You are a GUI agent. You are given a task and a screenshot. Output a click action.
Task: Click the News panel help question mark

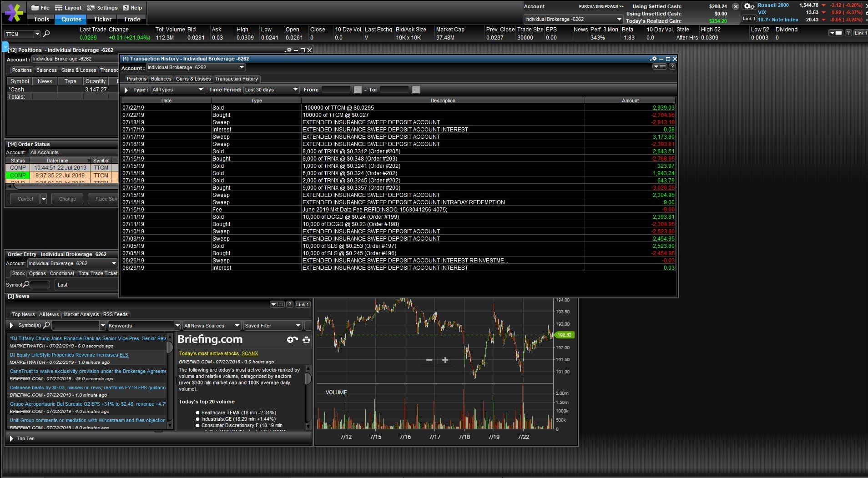coord(289,305)
